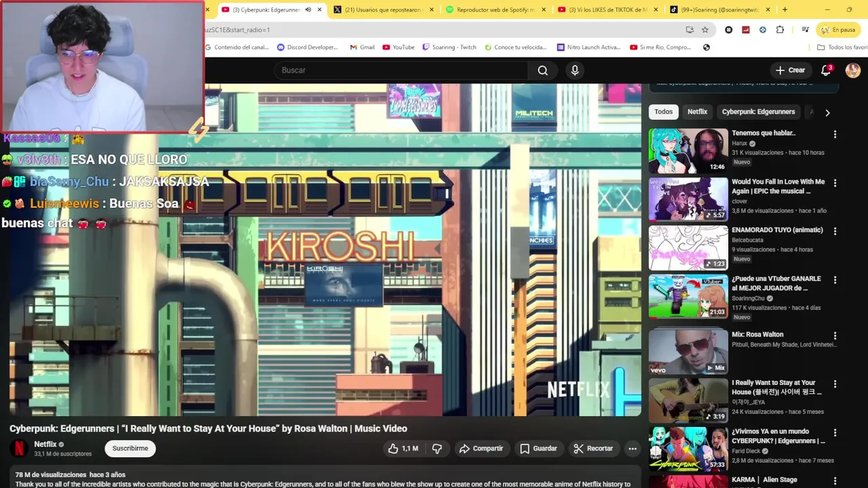Open Contenido del canal bookmark

[237, 47]
